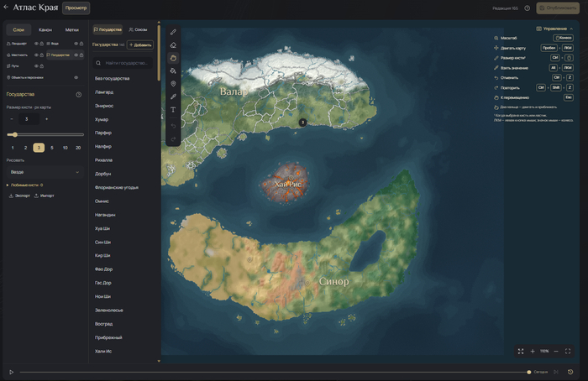Screen dimensions: 588x381
Task: Increase brush size with plus stepper
Action: pos(46,119)
